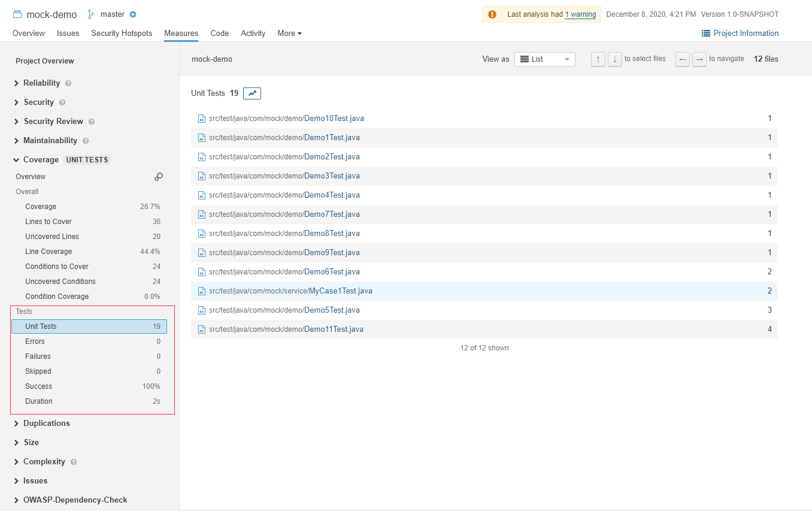Open the Activity tab
The height and width of the screenshot is (511, 812).
pyautogui.click(x=253, y=34)
